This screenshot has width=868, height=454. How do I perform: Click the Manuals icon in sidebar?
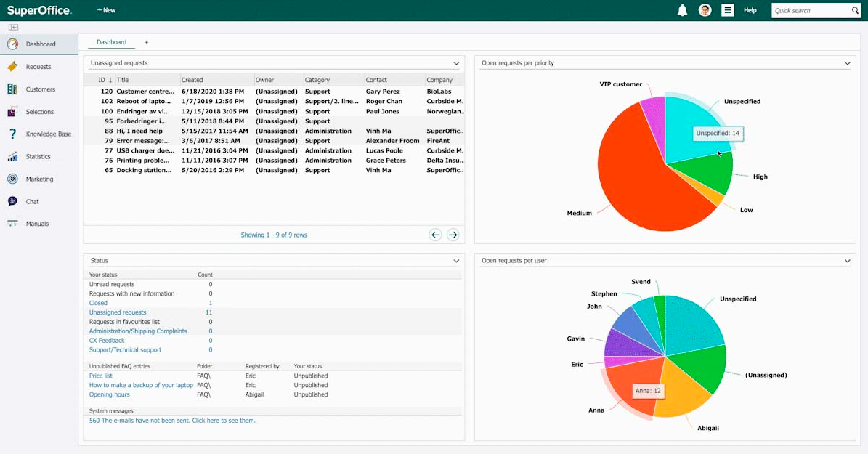tap(12, 224)
